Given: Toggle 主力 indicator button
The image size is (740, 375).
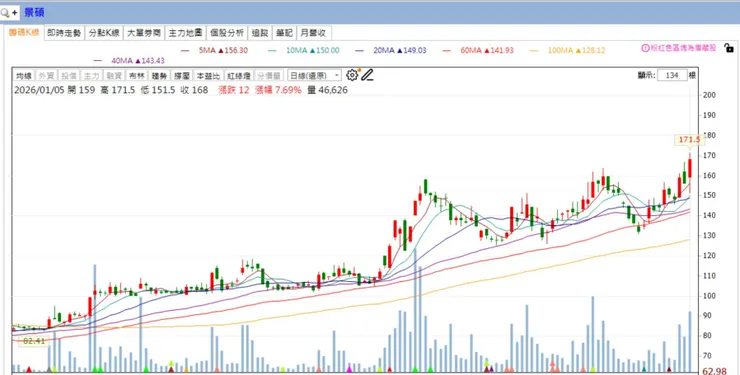Looking at the screenshot, I should tap(92, 75).
